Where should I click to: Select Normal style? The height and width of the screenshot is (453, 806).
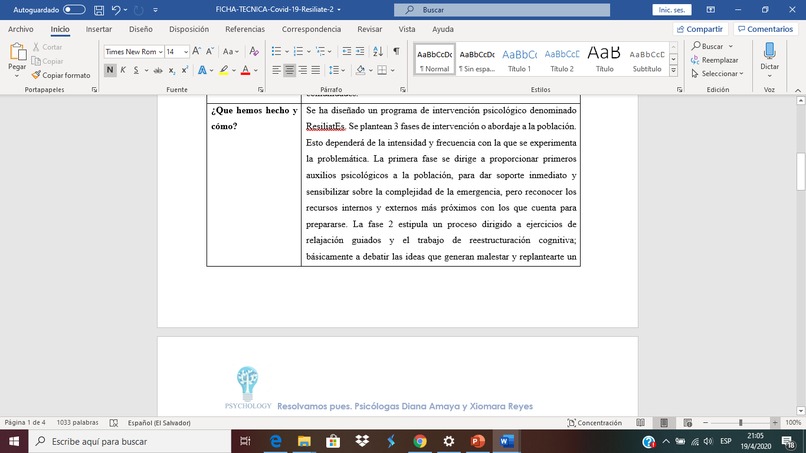coord(434,60)
